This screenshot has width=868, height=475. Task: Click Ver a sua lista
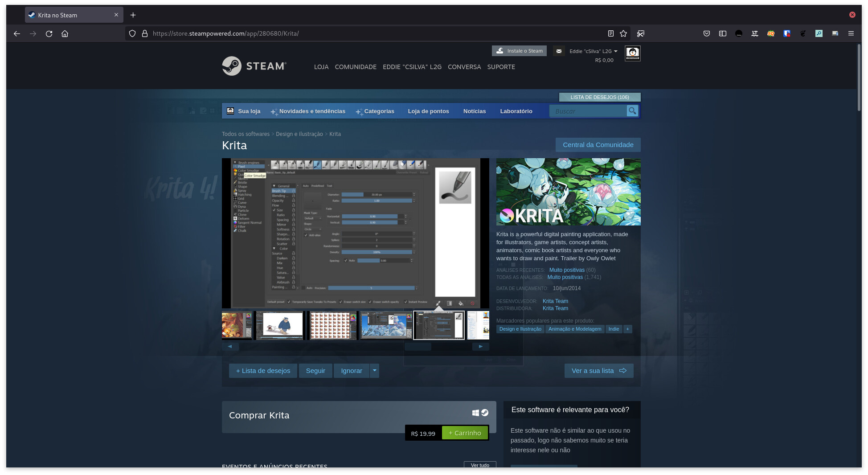coord(599,371)
